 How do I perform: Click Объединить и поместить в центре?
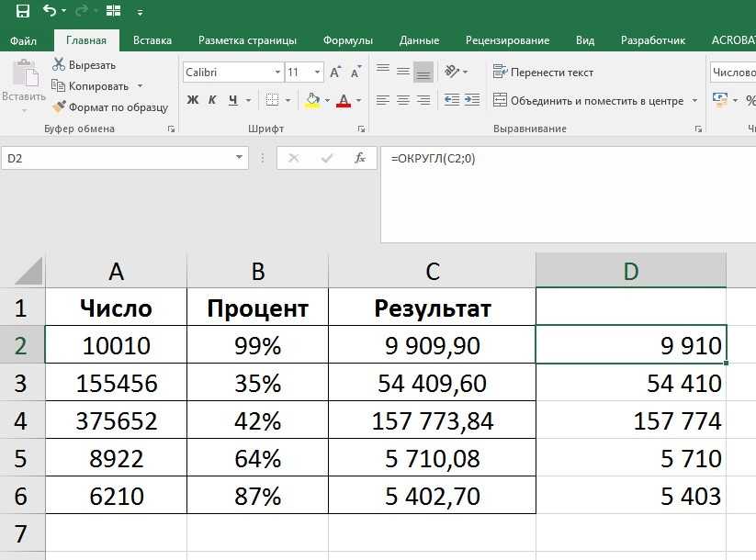pos(589,100)
